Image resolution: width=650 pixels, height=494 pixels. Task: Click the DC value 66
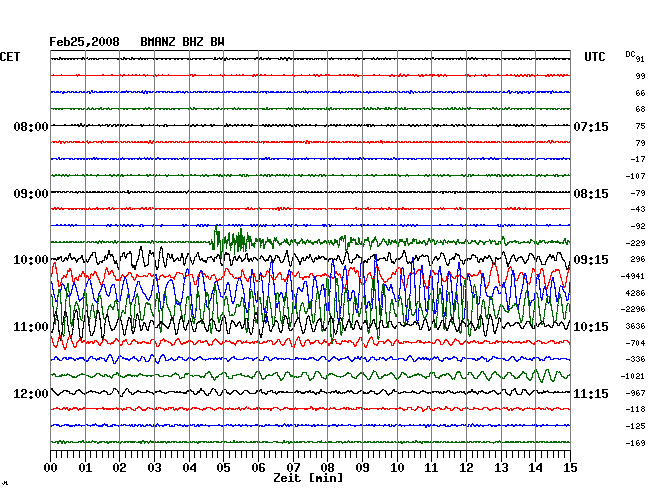[x=640, y=93]
